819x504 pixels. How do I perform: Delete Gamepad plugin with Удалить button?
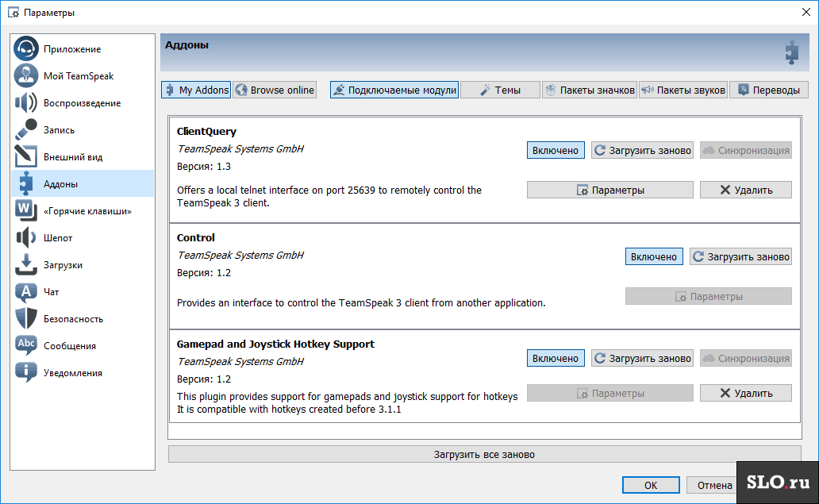tap(746, 393)
